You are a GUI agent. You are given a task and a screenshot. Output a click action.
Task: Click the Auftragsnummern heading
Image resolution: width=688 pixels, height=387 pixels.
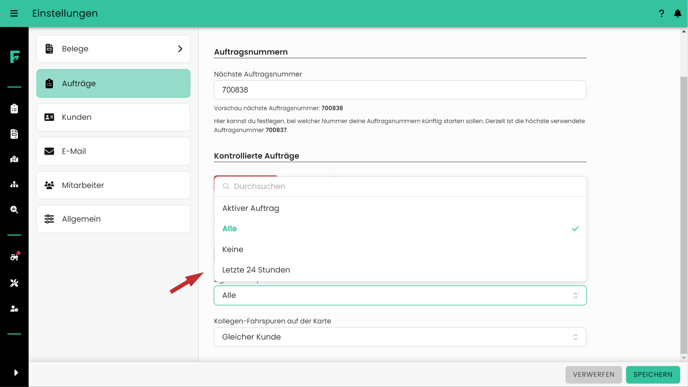coord(251,52)
